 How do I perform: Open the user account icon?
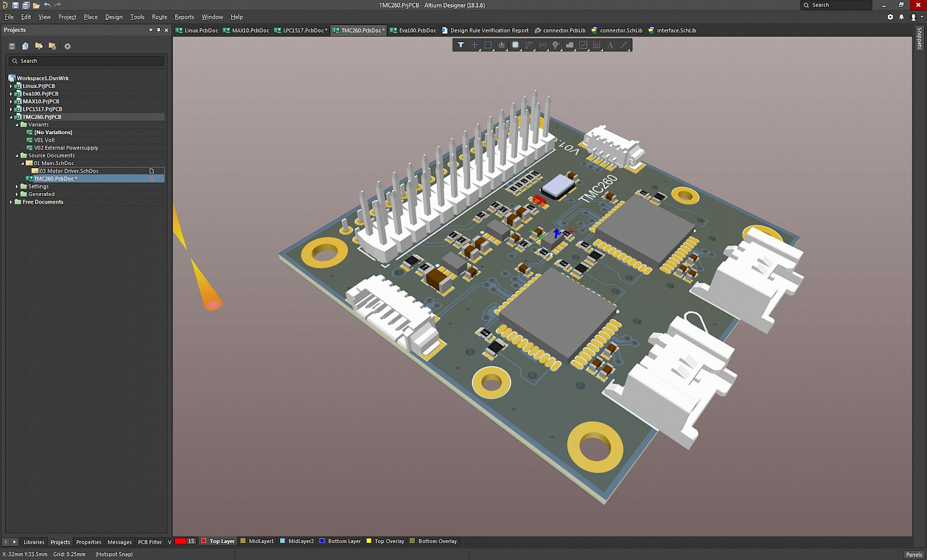(x=914, y=17)
